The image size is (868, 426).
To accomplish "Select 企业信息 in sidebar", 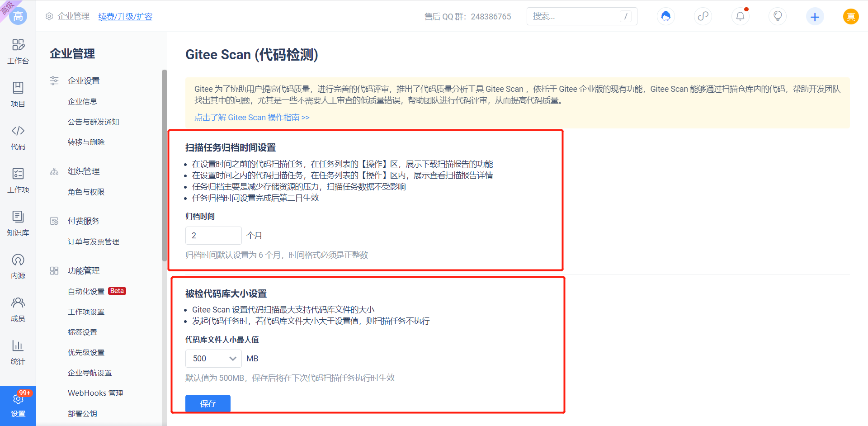I will (83, 101).
